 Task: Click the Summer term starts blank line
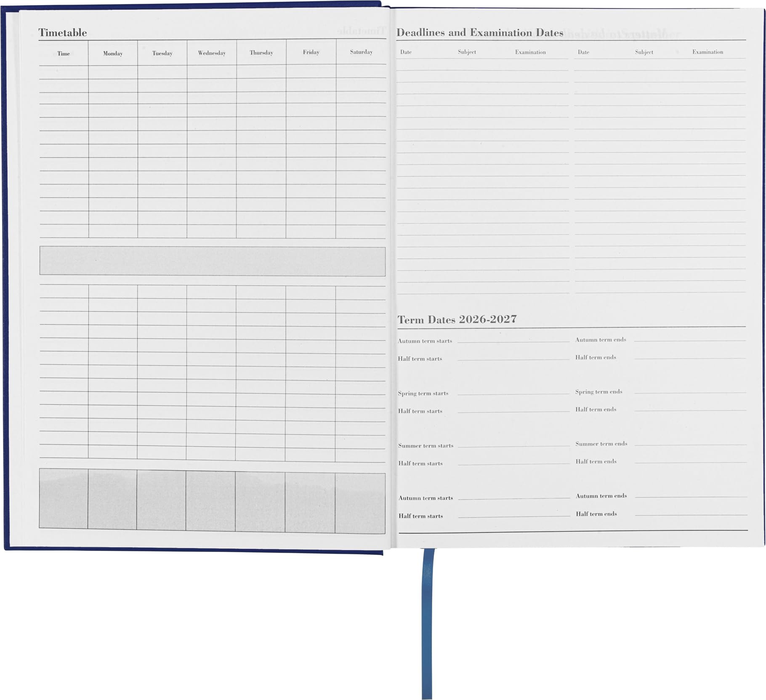(x=513, y=445)
